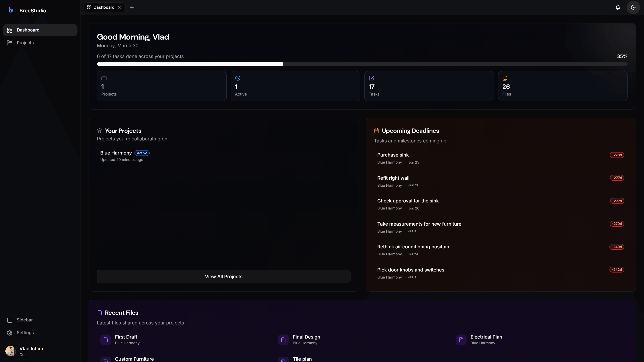Click the layers icon next to Your Projects
Image resolution: width=644 pixels, height=362 pixels.
(x=99, y=131)
